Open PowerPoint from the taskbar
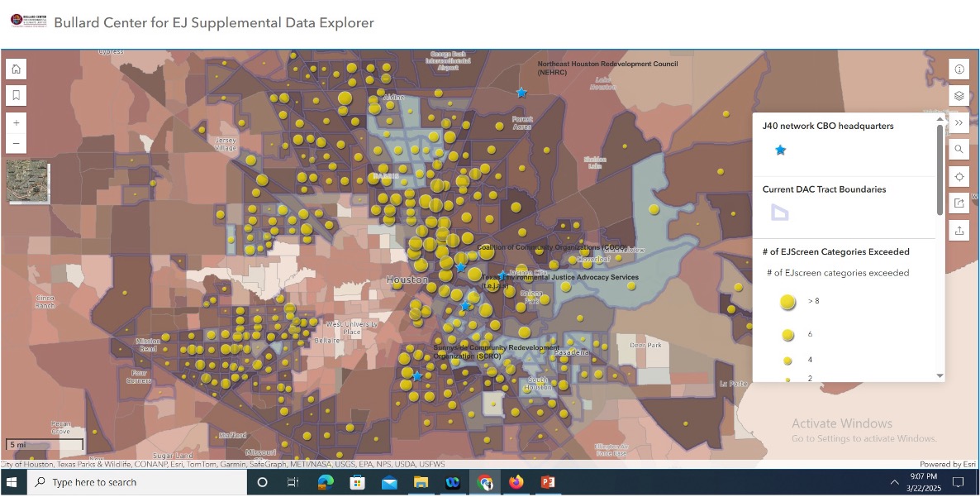The height and width of the screenshot is (497, 980). tap(547, 482)
